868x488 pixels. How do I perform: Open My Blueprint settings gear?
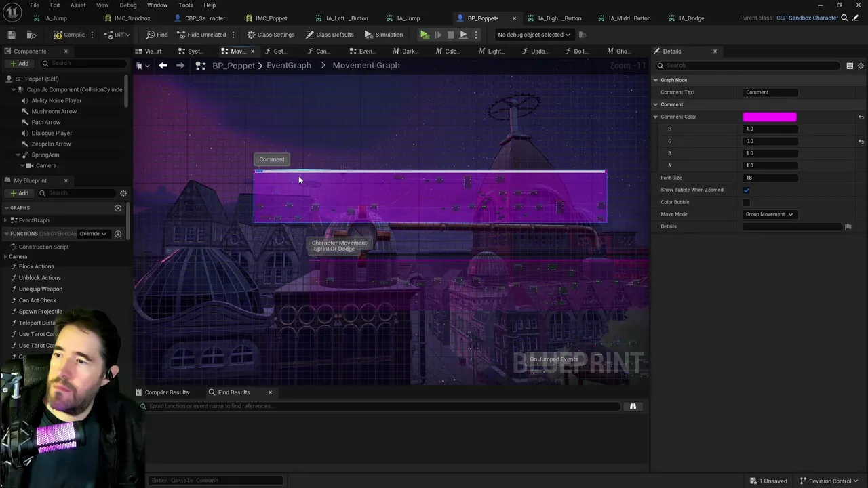[x=123, y=193]
